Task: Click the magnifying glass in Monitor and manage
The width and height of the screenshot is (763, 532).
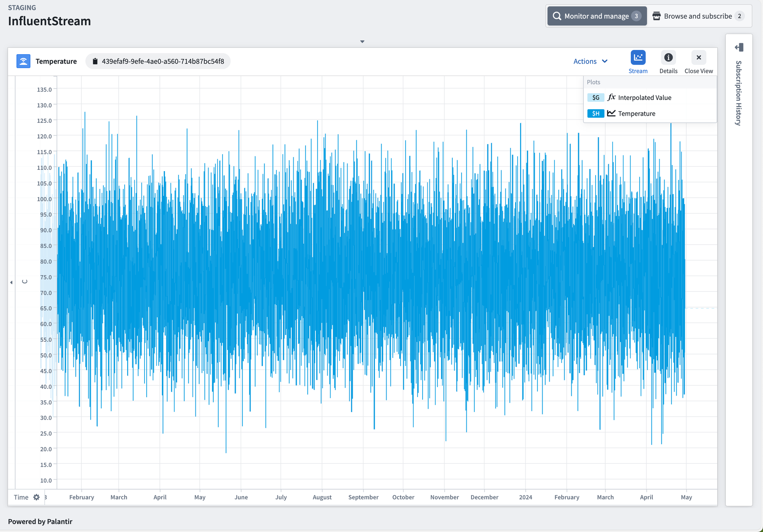Action: [x=557, y=16]
